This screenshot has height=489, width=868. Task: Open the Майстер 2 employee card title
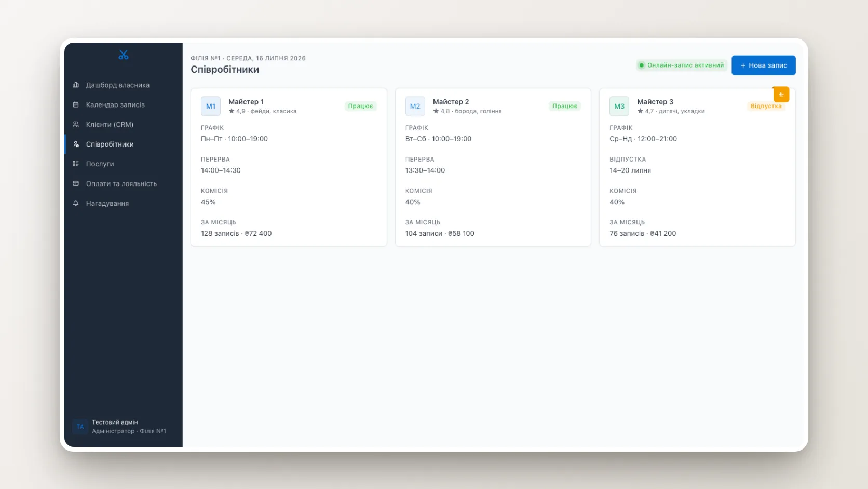tap(451, 102)
